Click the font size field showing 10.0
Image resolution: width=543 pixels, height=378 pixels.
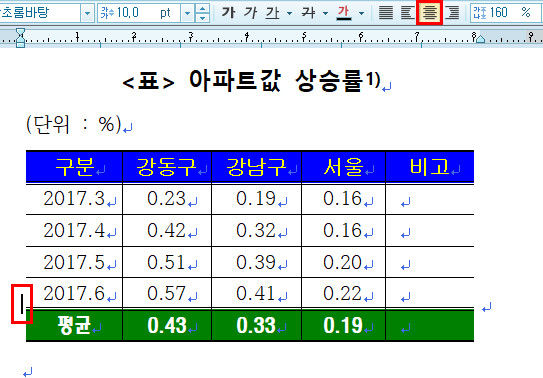[139, 13]
